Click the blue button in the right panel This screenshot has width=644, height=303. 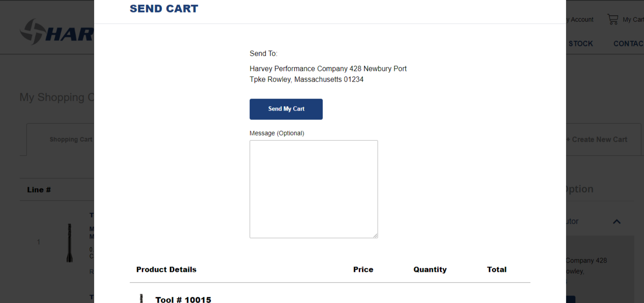tap(572, 299)
